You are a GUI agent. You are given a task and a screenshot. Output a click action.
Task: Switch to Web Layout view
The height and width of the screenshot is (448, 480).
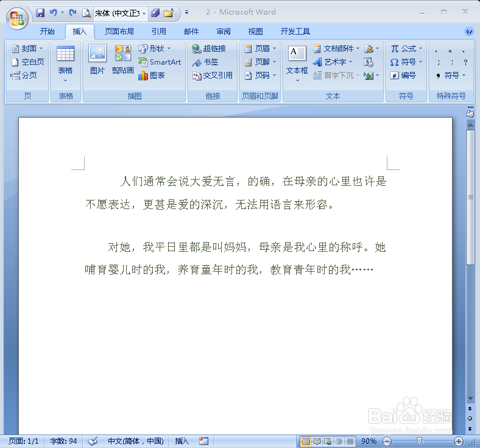click(x=328, y=441)
